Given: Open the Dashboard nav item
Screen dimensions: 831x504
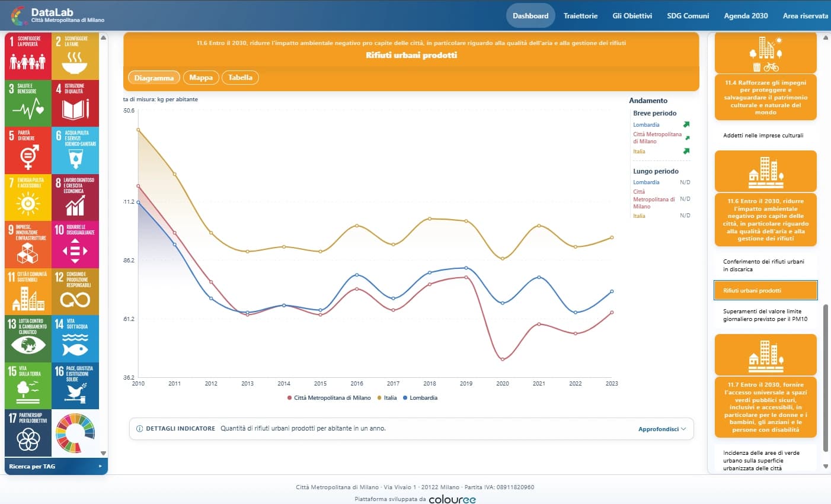Looking at the screenshot, I should pyautogui.click(x=530, y=16).
